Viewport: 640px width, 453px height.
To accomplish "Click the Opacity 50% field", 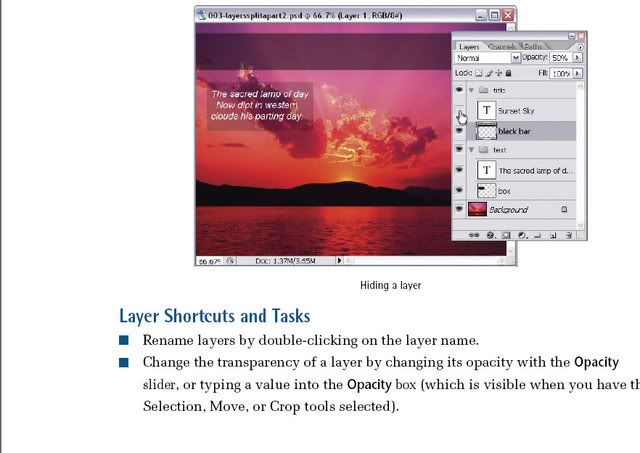I will pyautogui.click(x=560, y=58).
